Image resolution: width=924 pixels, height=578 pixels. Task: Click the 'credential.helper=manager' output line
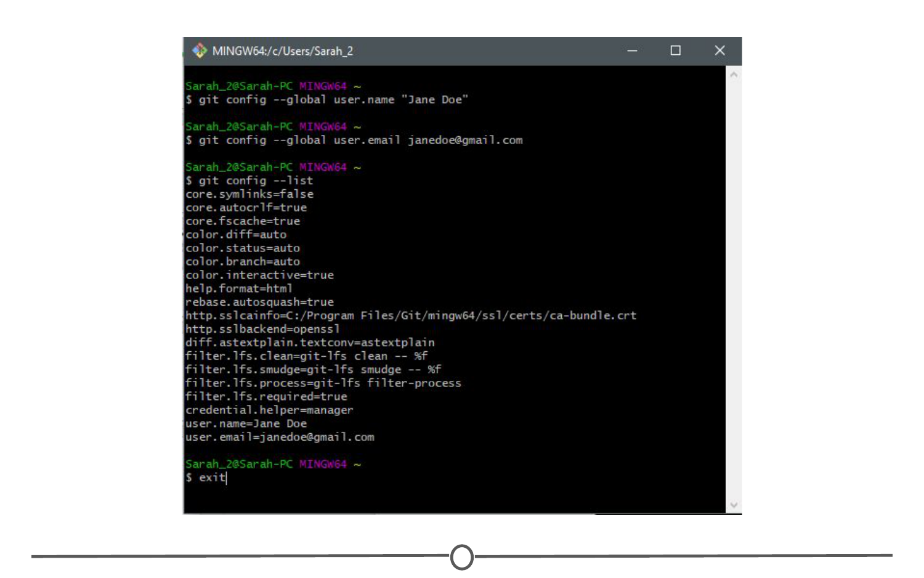coord(269,410)
